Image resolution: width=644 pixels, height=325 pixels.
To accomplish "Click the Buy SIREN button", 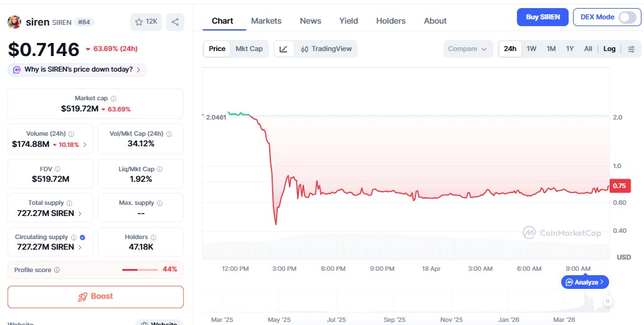I will point(542,17).
